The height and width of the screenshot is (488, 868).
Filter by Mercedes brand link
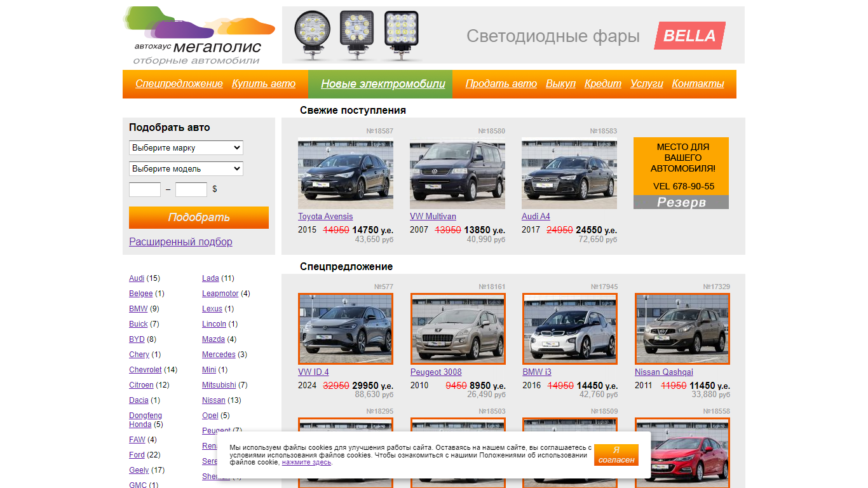click(x=219, y=355)
